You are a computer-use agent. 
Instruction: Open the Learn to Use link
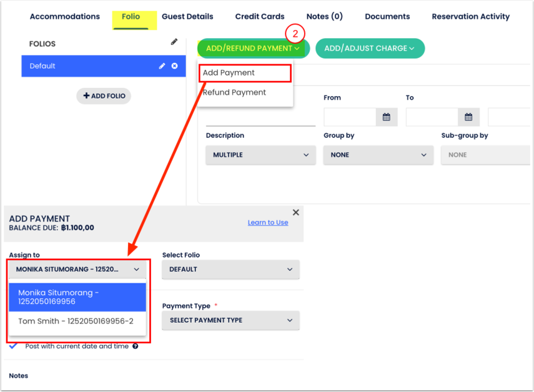[268, 223]
